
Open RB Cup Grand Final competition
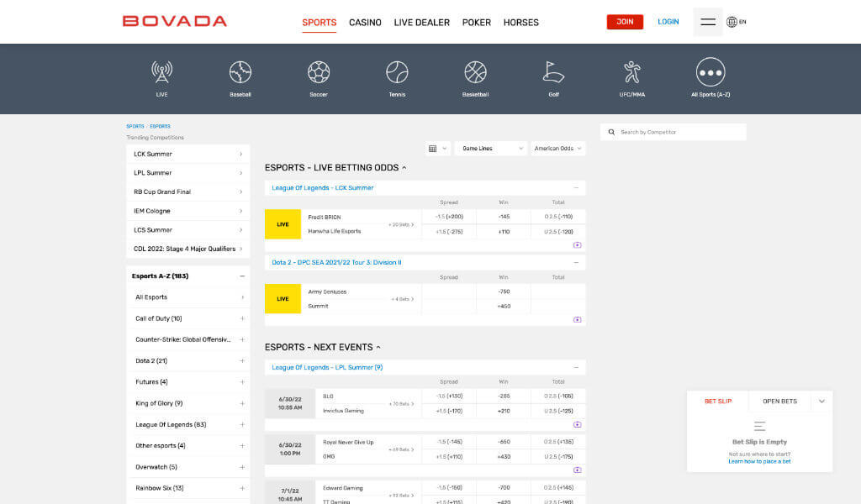(188, 192)
